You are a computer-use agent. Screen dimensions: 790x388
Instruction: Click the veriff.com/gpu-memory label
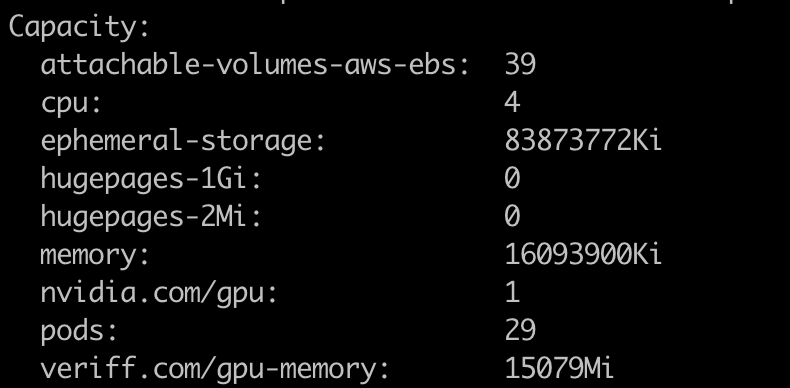tap(215, 370)
